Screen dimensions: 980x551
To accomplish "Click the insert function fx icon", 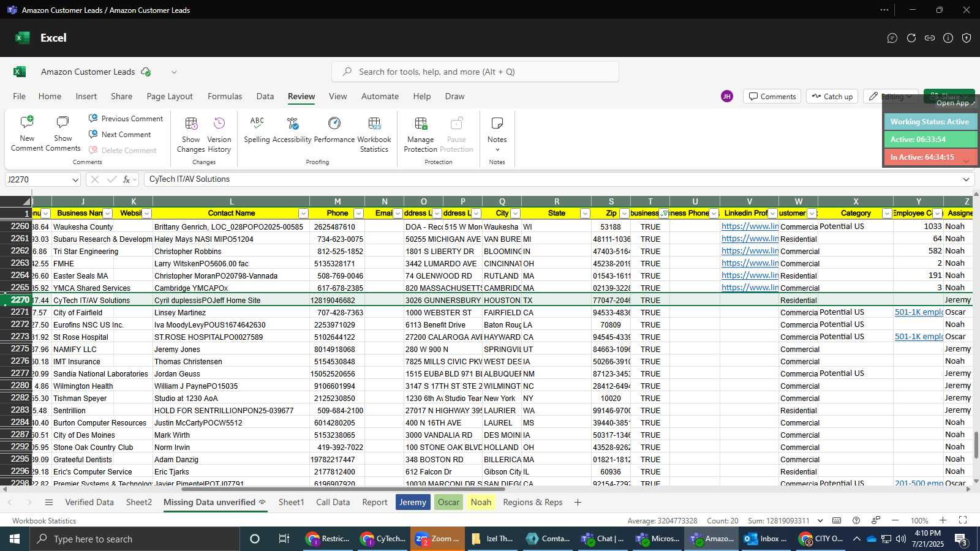I will tap(127, 179).
